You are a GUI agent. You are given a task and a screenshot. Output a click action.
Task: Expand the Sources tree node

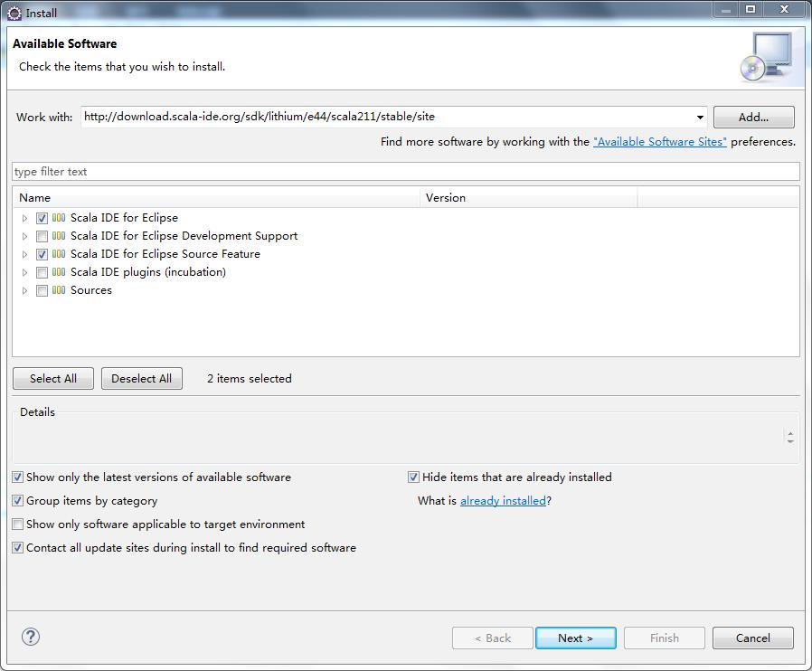[25, 290]
